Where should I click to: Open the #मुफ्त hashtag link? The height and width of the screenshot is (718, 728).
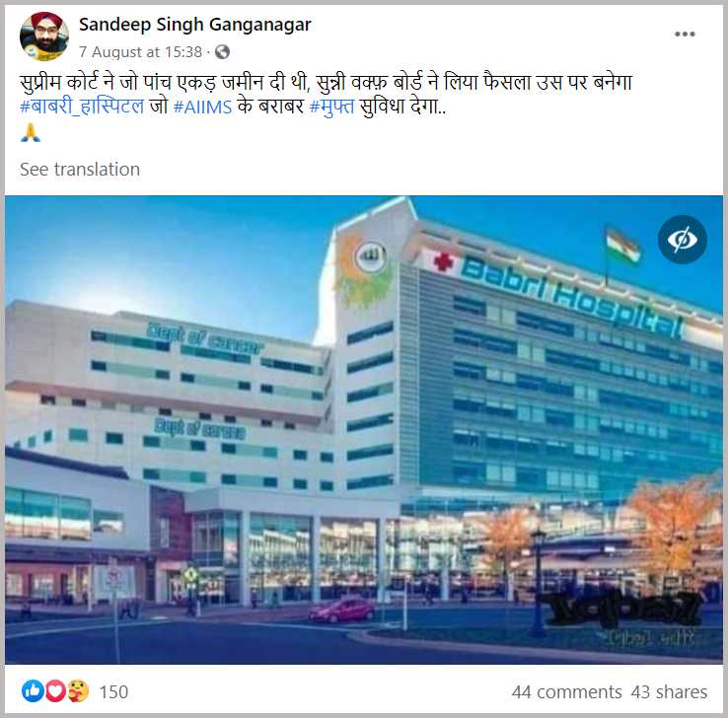[332, 107]
